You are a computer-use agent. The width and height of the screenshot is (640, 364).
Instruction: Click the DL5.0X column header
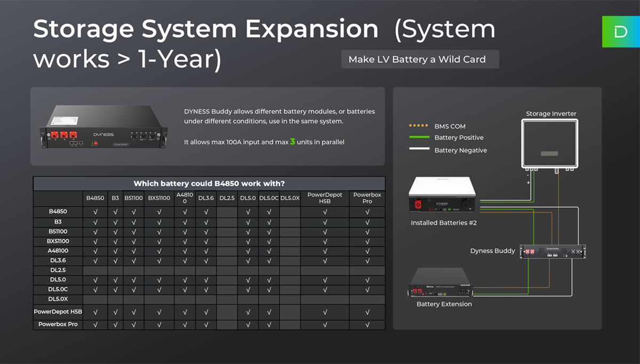pyautogui.click(x=290, y=198)
